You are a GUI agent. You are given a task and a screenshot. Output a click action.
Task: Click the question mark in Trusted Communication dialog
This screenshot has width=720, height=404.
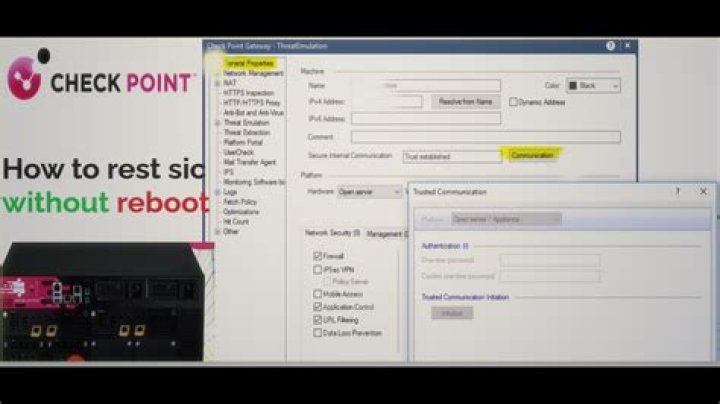(677, 191)
